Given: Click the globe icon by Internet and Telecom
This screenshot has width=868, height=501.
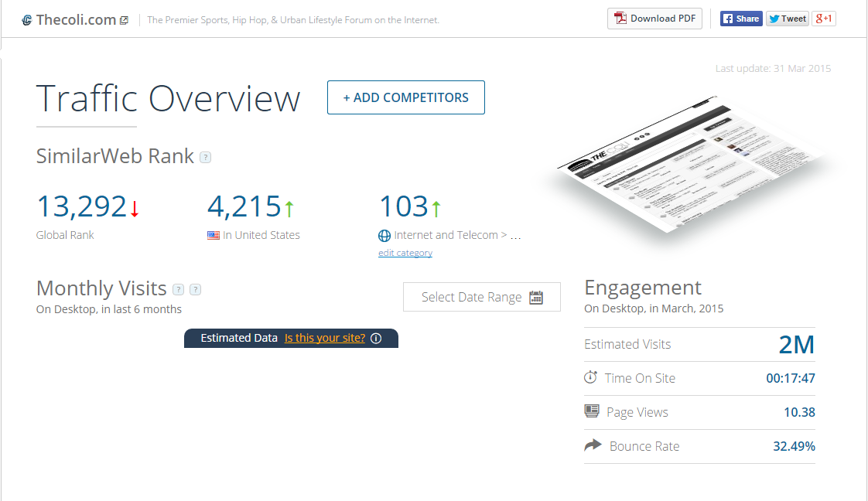Looking at the screenshot, I should click(x=384, y=236).
